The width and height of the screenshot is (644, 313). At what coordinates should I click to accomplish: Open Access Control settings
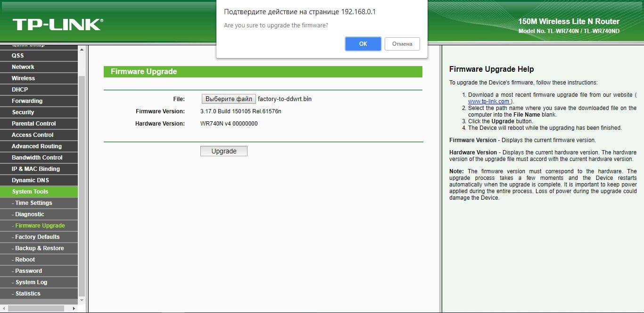pos(39,135)
